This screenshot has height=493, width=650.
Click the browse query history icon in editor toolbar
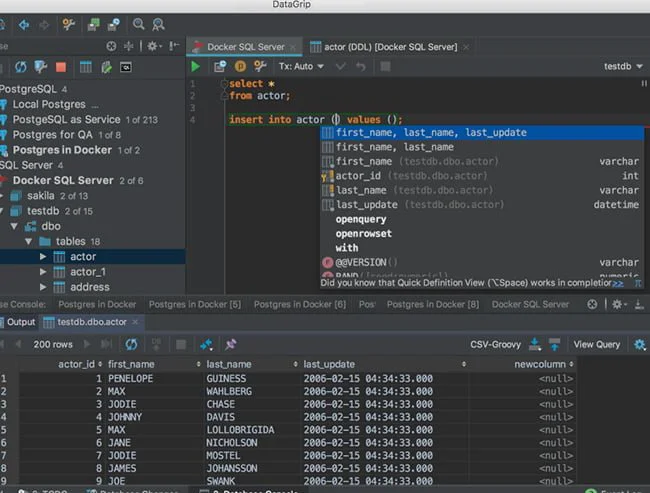(220, 66)
